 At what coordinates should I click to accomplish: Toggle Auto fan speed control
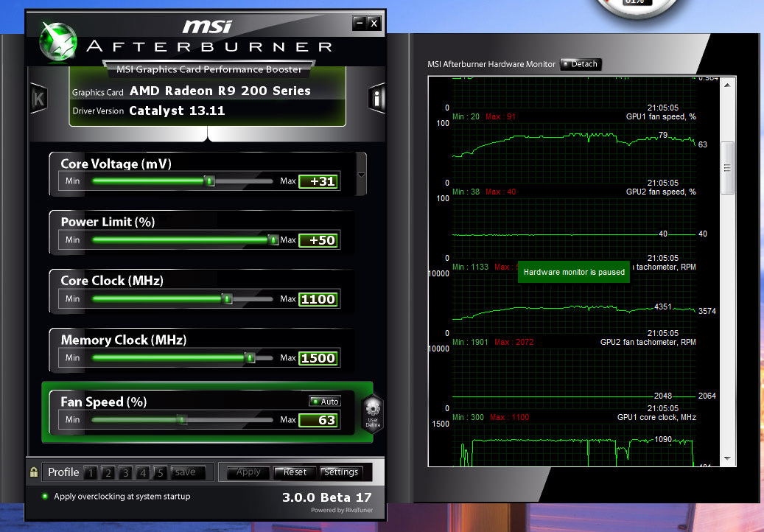pos(325,402)
